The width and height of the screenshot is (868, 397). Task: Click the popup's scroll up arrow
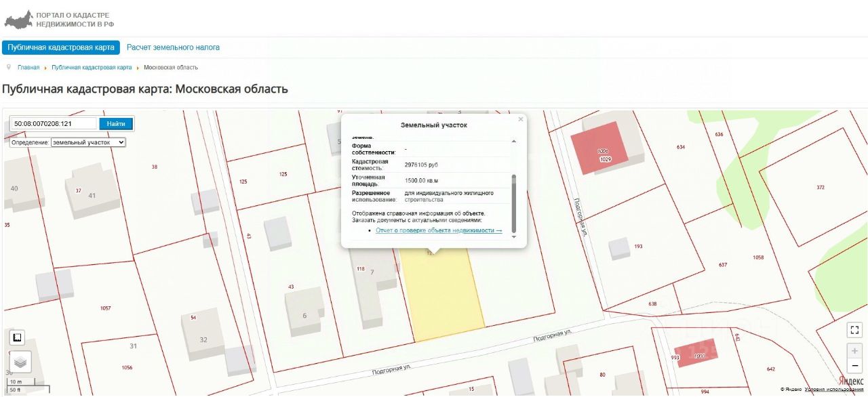tap(513, 141)
